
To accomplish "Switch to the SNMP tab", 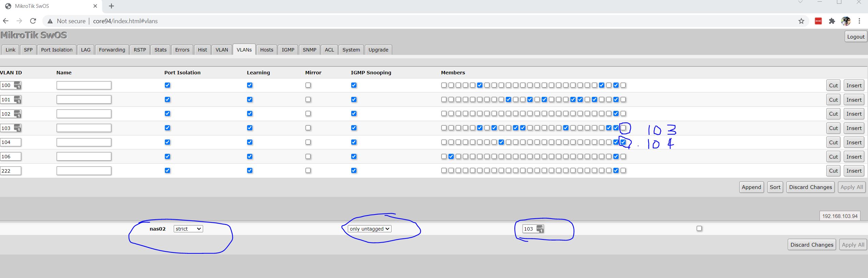I will tap(310, 50).
